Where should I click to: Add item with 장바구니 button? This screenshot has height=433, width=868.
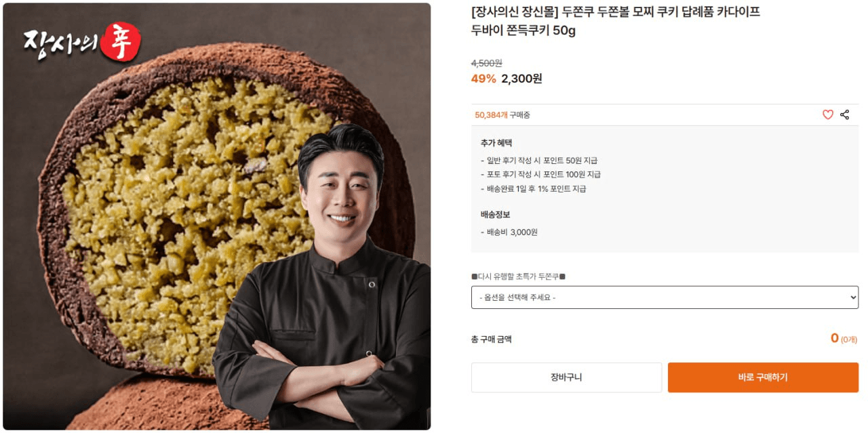tap(566, 377)
